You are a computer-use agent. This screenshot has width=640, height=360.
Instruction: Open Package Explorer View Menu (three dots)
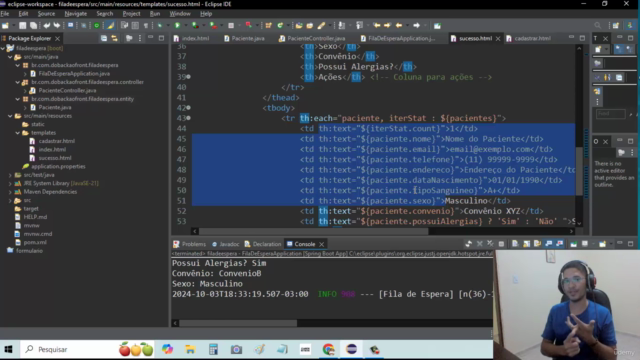[140, 38]
